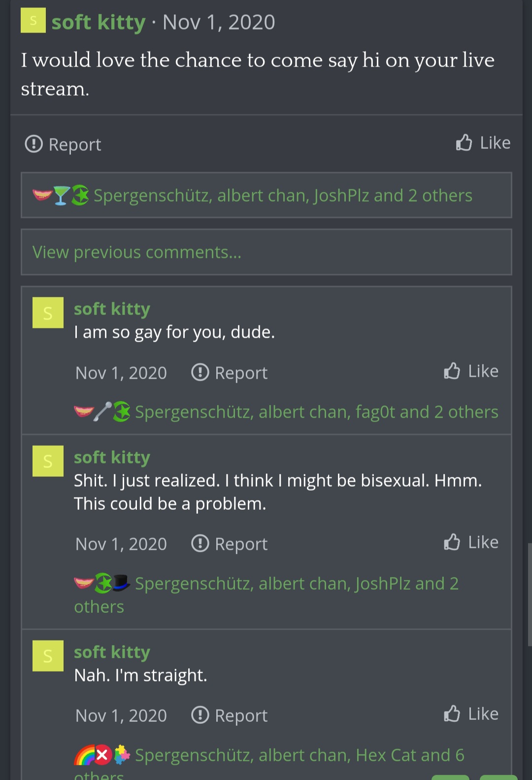This screenshot has width=532, height=780.
Task: Click the thumbs-up Like on the main post
Action: pyautogui.click(x=483, y=143)
